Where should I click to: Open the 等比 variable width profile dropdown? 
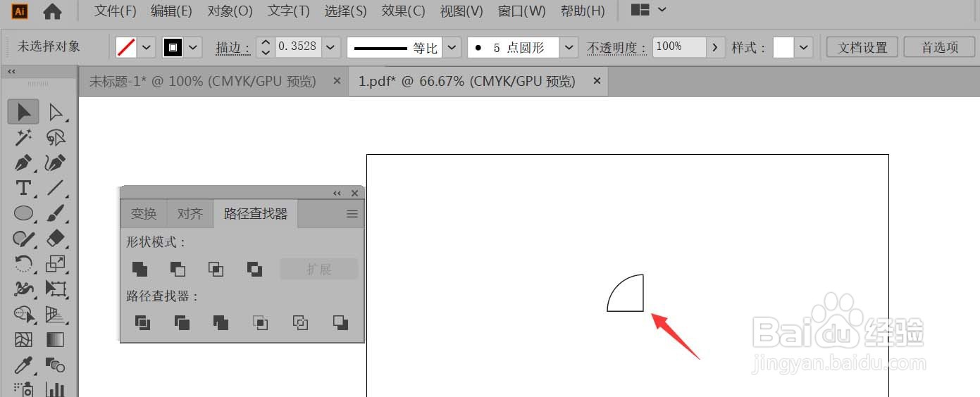pos(452,47)
